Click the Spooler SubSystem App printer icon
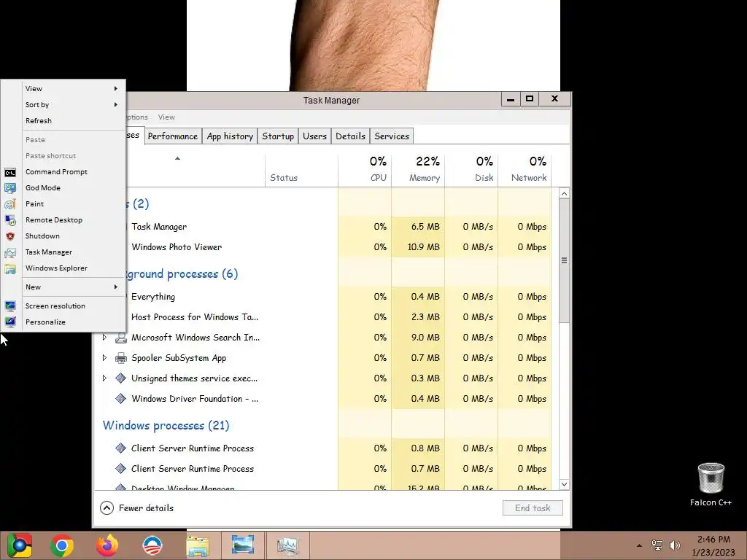Viewport: 747px width, 560px height. click(121, 358)
